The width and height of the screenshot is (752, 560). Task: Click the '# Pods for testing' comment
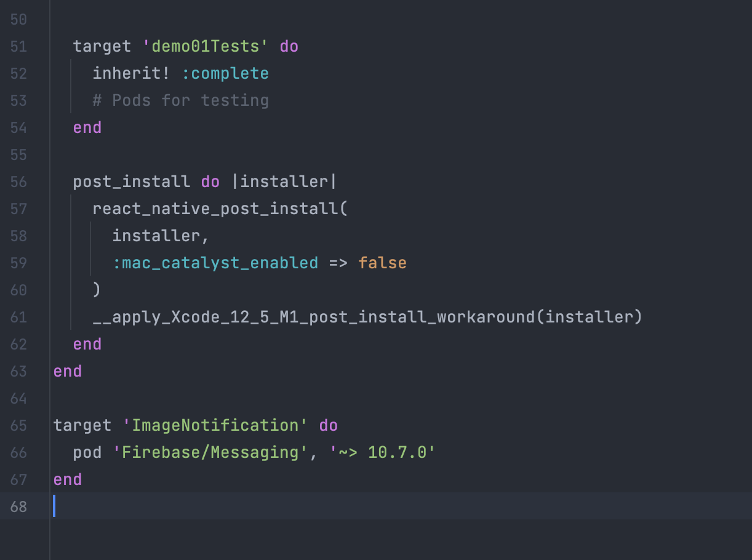click(x=181, y=101)
